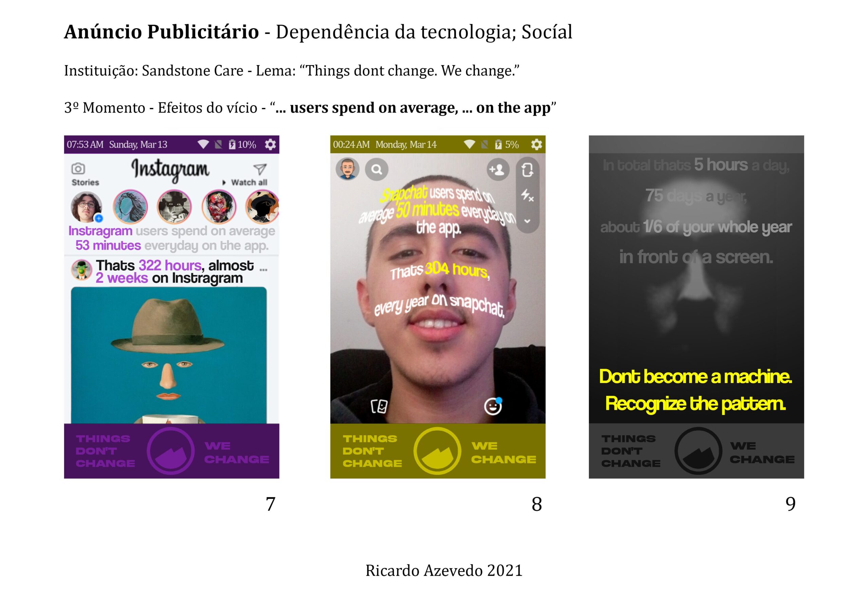868x614 pixels.
Task: Click 'every year on snapchat' text
Action: 439,306
